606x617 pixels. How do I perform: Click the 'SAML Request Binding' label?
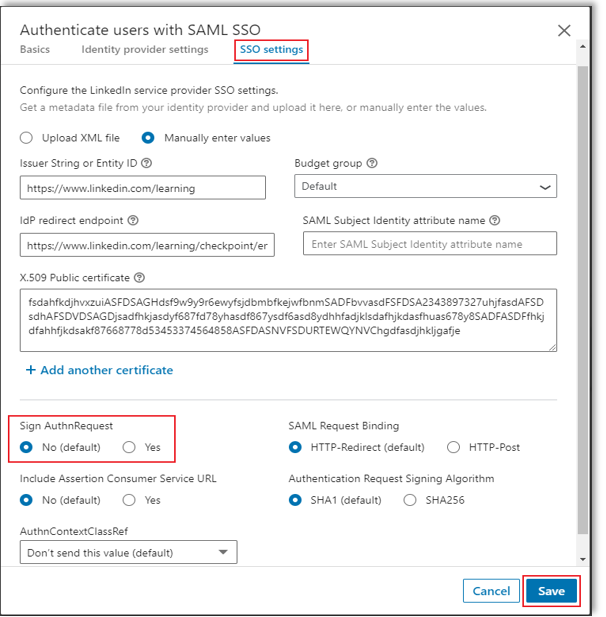pos(344,426)
